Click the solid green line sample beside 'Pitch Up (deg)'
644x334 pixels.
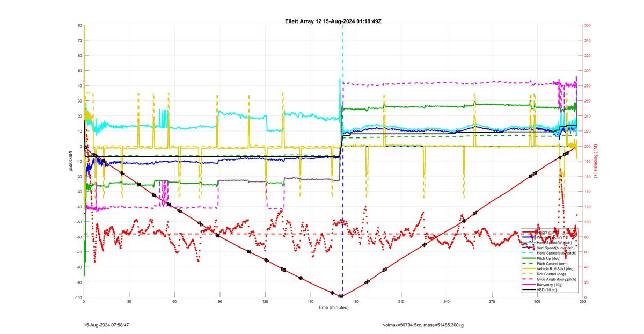(x=529, y=258)
